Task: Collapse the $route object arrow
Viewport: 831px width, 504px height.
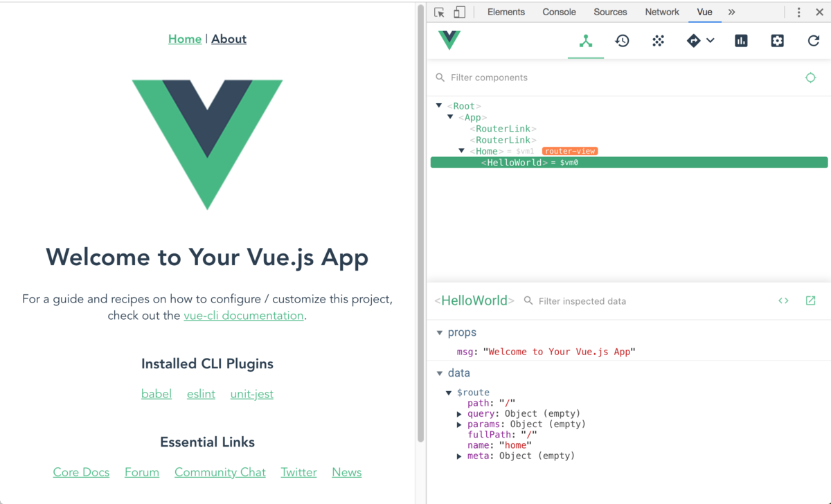Action: click(x=449, y=393)
